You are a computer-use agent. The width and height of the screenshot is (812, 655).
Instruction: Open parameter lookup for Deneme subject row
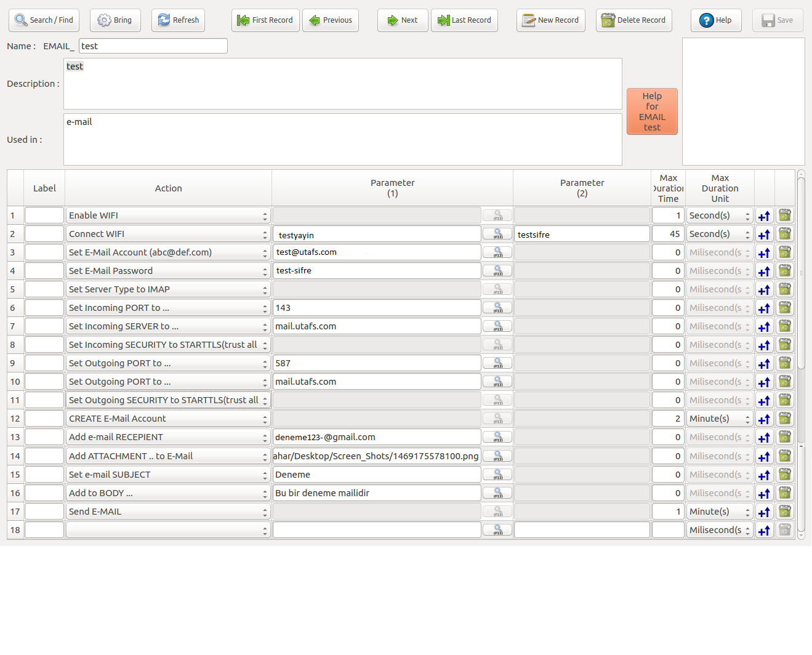(497, 475)
